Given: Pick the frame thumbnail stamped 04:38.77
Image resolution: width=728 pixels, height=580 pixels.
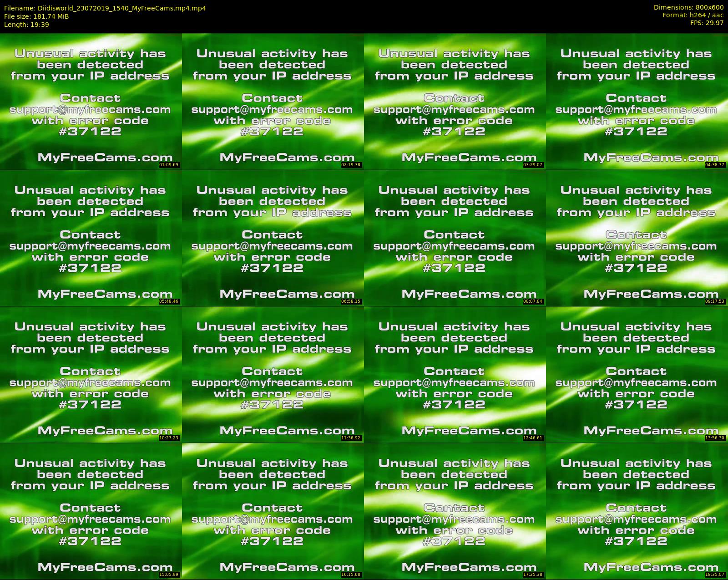Looking at the screenshot, I should (x=637, y=102).
